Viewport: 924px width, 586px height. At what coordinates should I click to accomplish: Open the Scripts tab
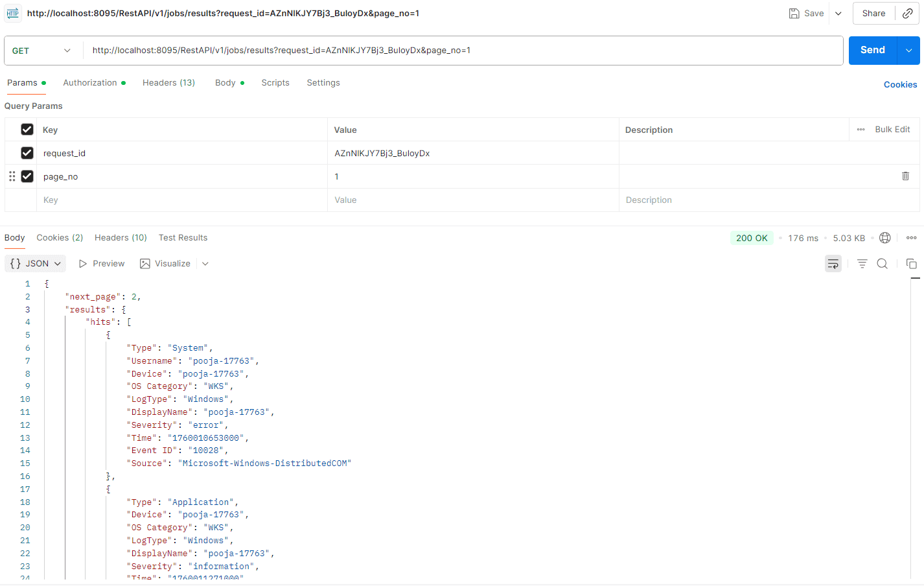pos(275,83)
